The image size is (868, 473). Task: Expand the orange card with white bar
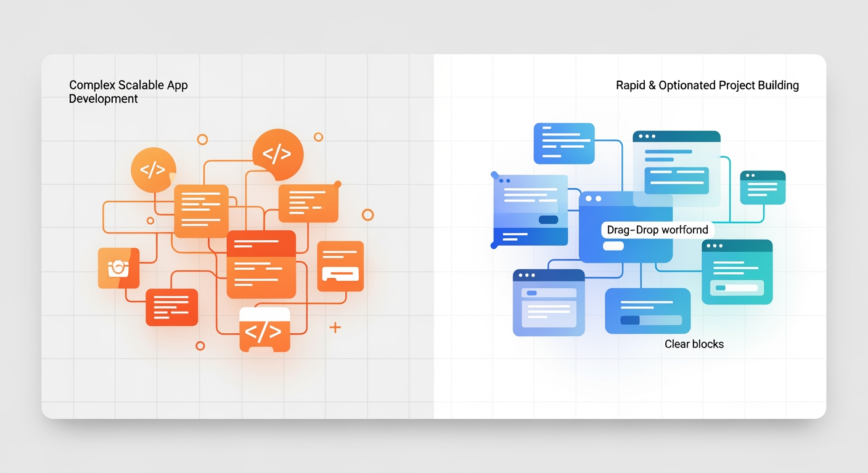pyautogui.click(x=340, y=266)
